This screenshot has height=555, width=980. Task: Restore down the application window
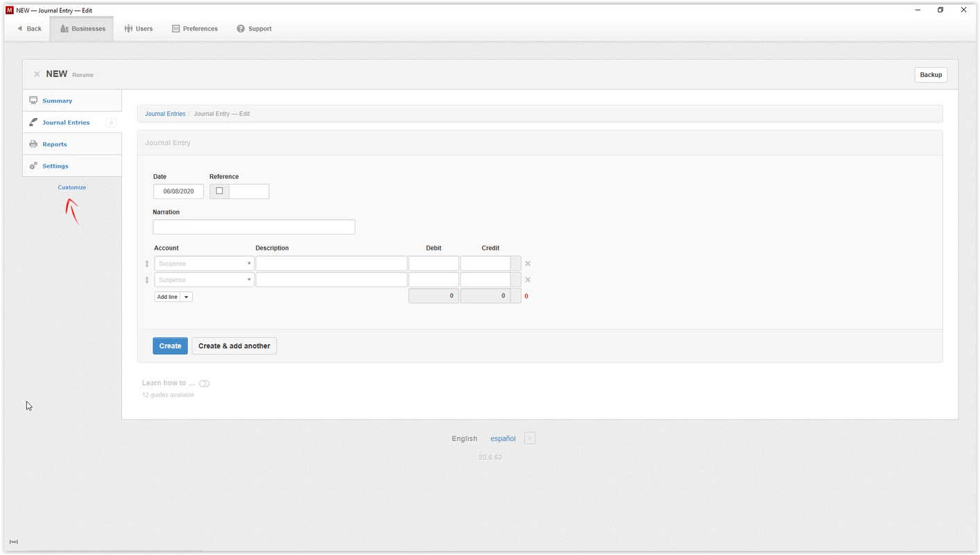click(940, 10)
